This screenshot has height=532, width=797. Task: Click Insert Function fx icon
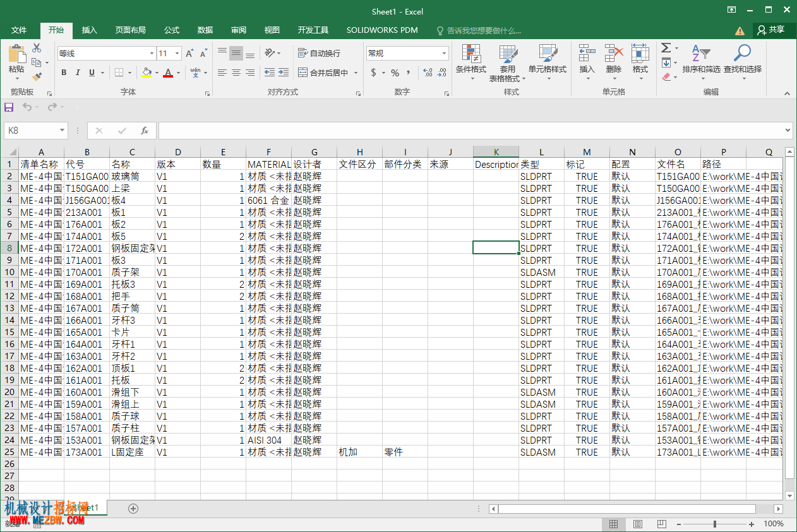pyautogui.click(x=145, y=131)
